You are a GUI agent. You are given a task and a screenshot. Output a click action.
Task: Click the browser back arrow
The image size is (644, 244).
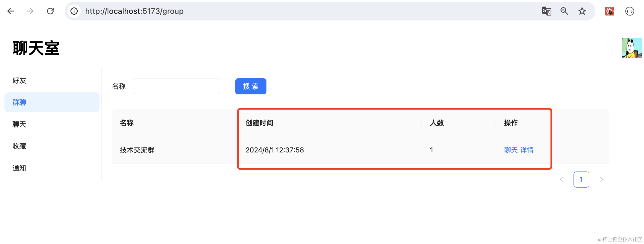tap(11, 11)
